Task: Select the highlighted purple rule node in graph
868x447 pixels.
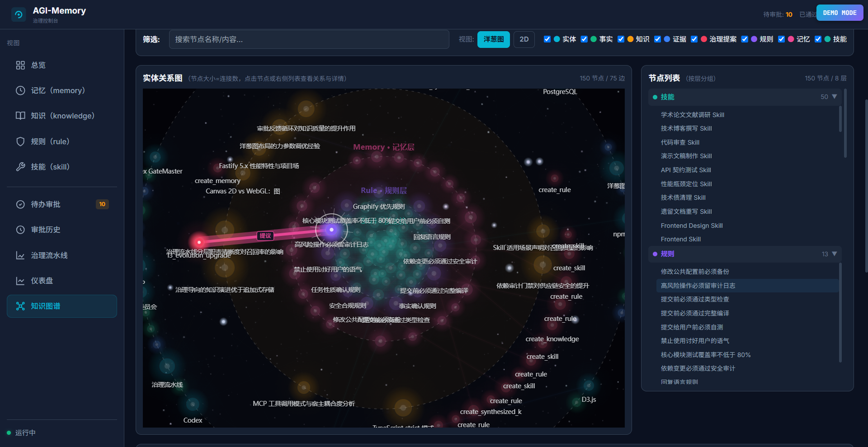Action: [331, 230]
